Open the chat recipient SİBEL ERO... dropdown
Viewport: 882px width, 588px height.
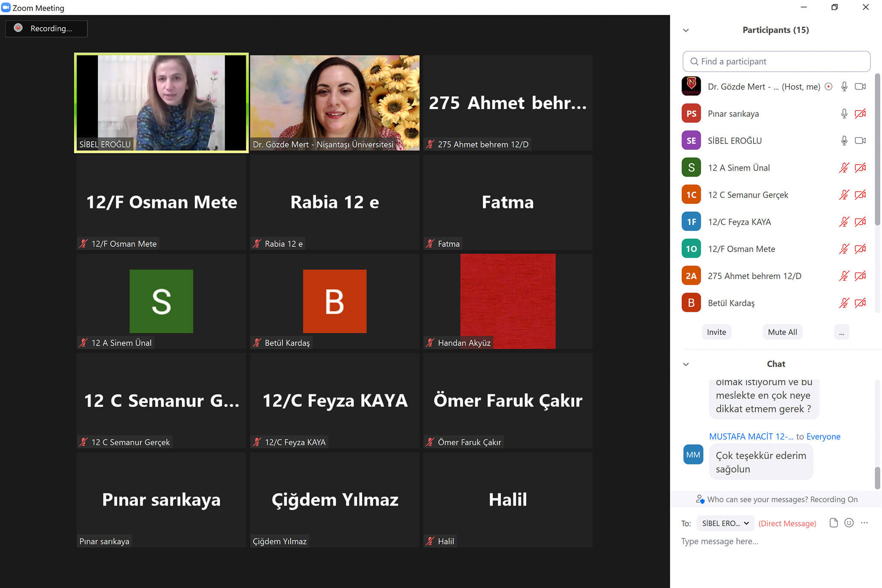coord(725,523)
